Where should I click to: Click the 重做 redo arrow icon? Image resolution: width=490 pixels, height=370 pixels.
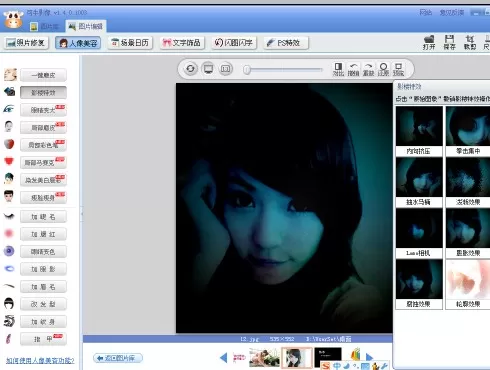point(368,69)
